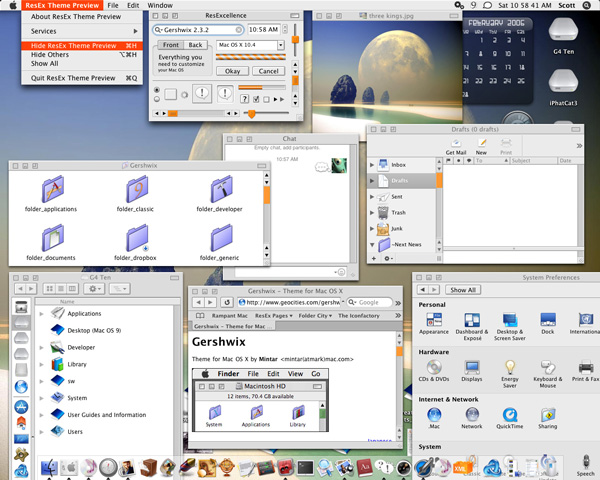Open the action gear menu in G4 Ten
Image resolution: width=600 pixels, height=480 pixels.
point(95,289)
